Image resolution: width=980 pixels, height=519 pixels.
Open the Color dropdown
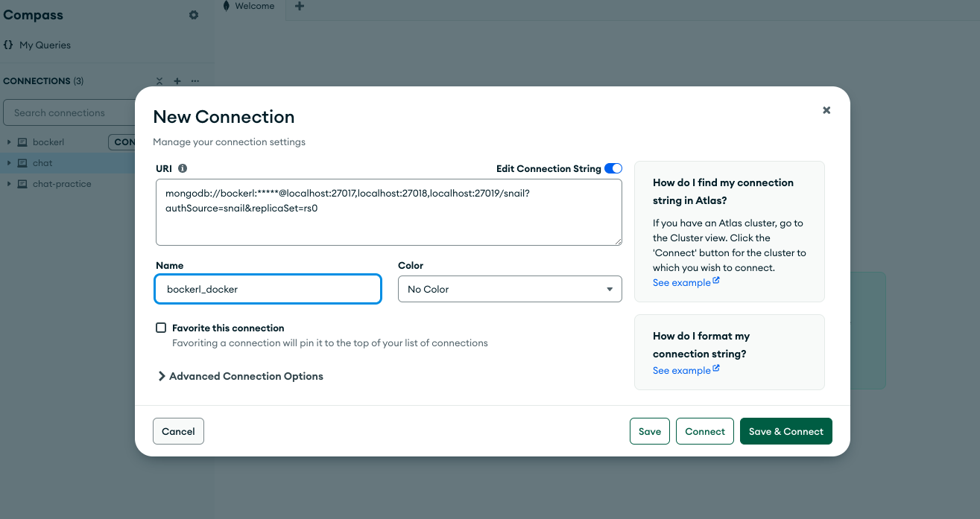510,289
